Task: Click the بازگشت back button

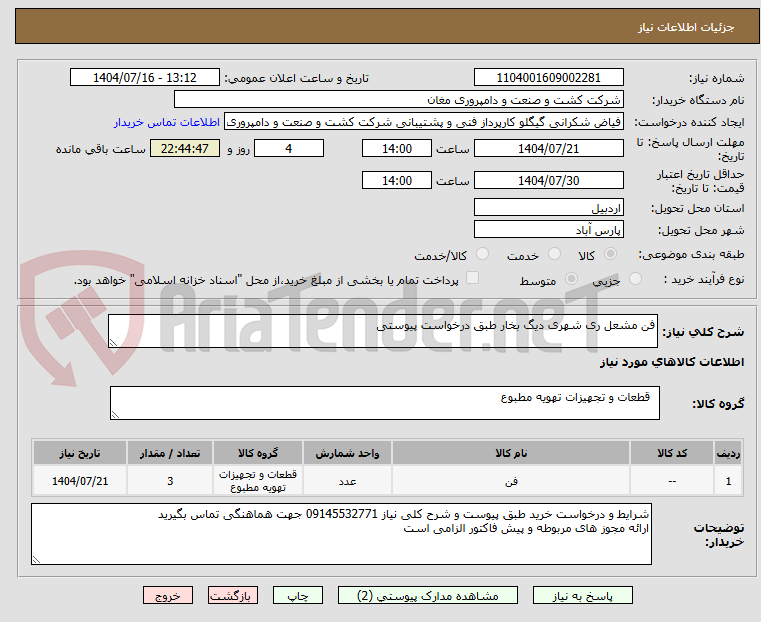Action: coord(233,595)
